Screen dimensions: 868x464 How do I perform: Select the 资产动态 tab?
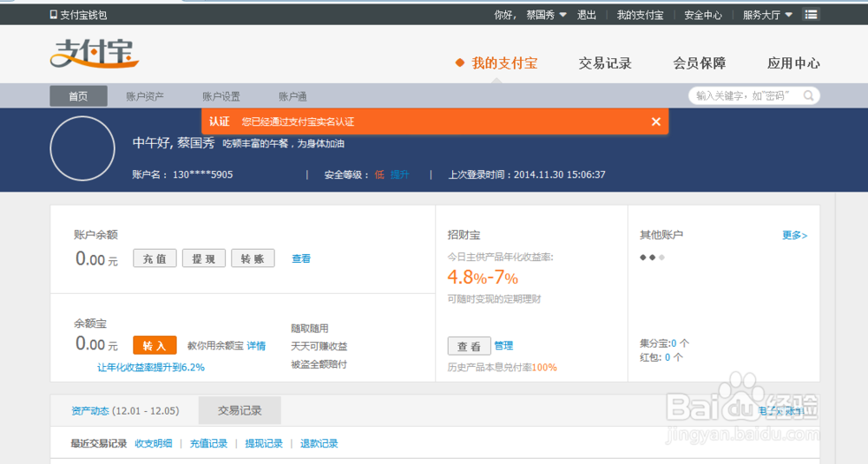tap(89, 411)
